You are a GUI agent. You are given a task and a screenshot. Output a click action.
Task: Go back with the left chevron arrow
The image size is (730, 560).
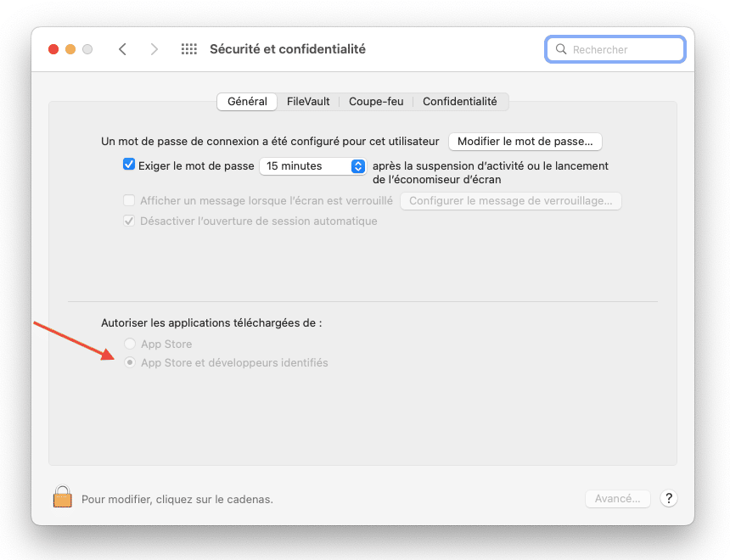[x=122, y=49]
